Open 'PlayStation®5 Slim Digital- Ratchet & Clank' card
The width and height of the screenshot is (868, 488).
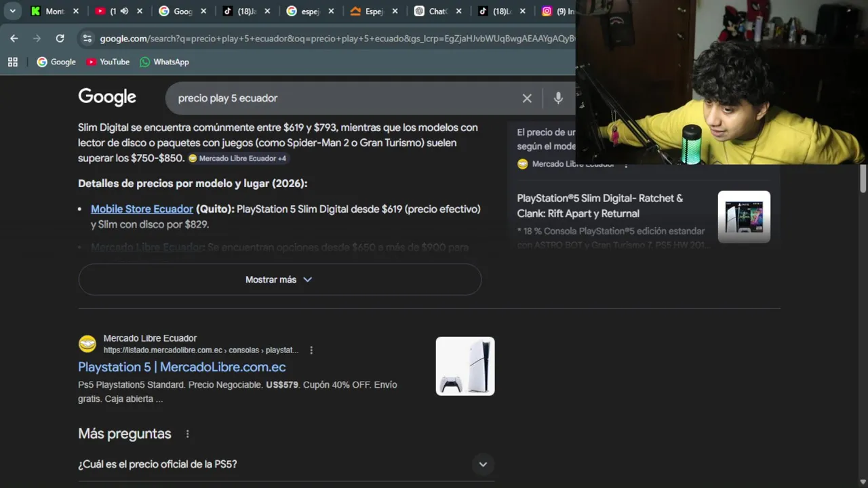(x=599, y=205)
